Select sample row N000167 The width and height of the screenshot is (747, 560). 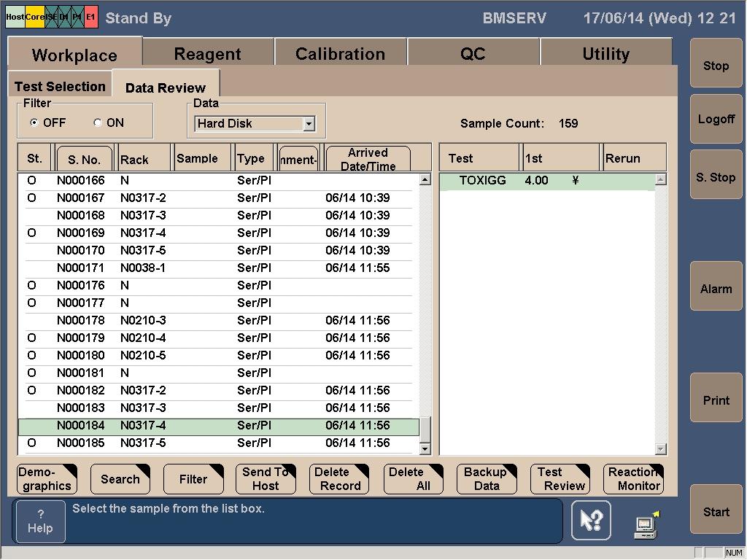(x=219, y=198)
